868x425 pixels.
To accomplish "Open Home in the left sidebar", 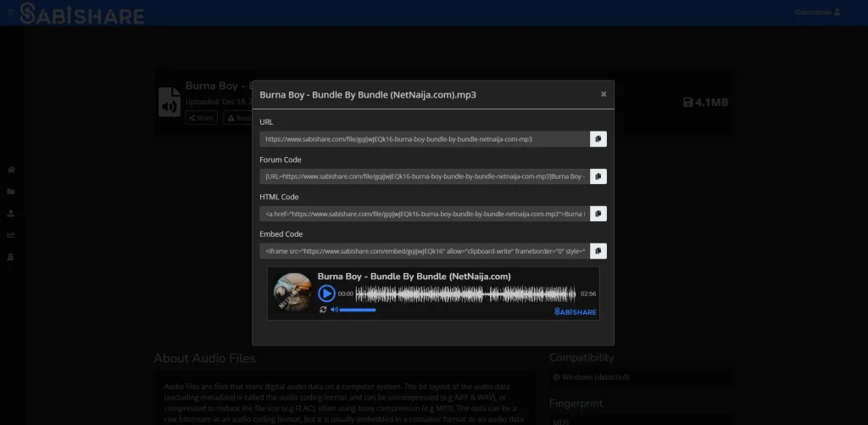I will tap(10, 170).
